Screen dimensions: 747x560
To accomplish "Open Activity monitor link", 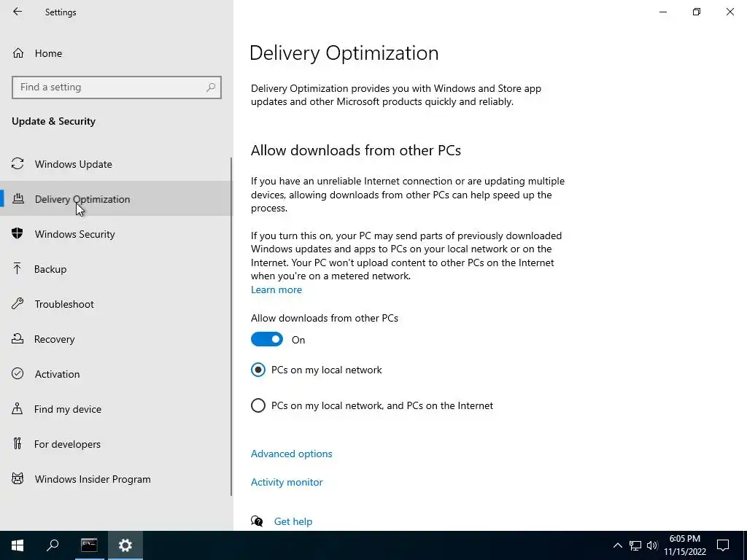I will click(287, 482).
